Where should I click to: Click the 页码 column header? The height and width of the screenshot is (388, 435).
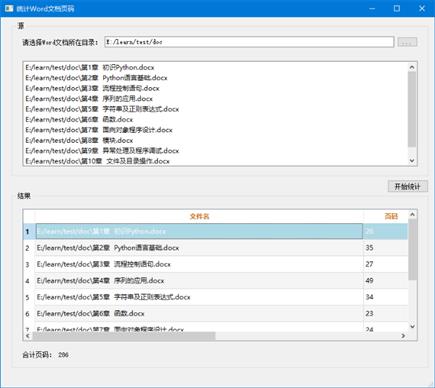386,216
